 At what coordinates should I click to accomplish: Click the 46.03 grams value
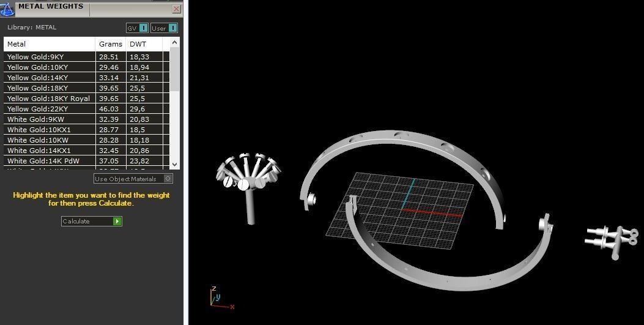click(x=108, y=109)
